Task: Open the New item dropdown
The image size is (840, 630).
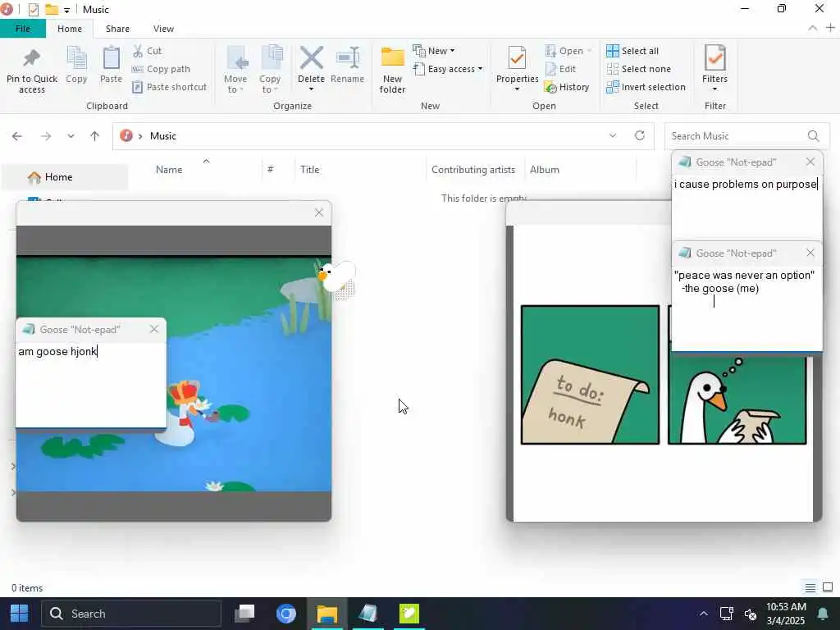Action: [x=434, y=51]
